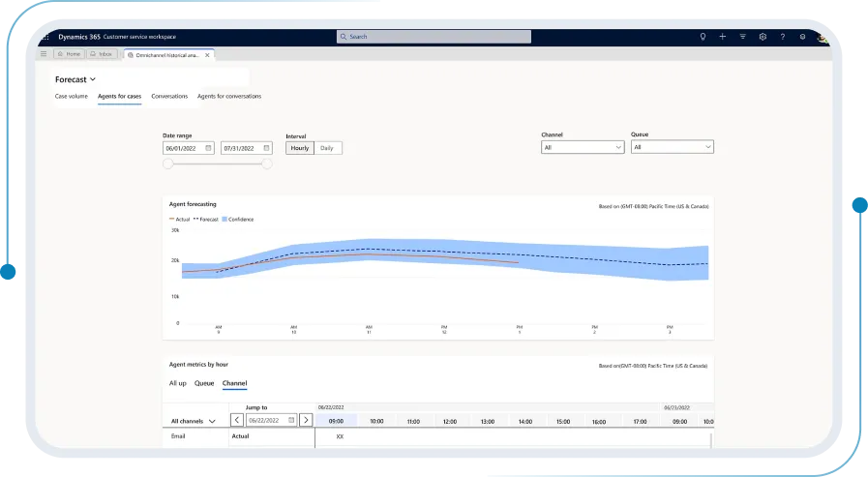Click the end date field 07/31/2022
Viewport: 868px width, 477px height.
click(x=247, y=148)
